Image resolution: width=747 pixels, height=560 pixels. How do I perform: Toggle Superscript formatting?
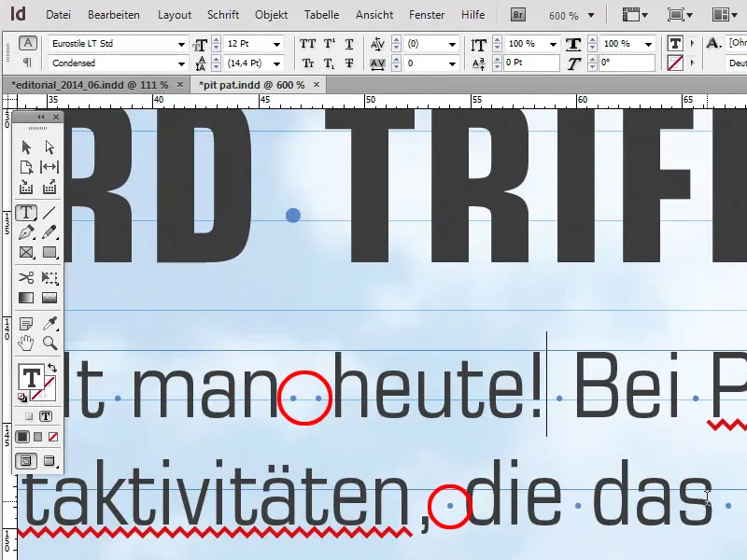[x=328, y=43]
